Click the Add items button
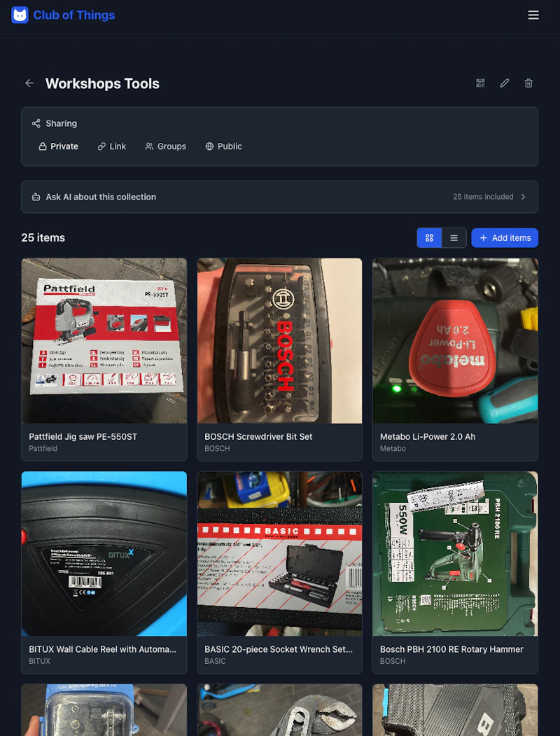560x736 pixels. click(x=505, y=238)
